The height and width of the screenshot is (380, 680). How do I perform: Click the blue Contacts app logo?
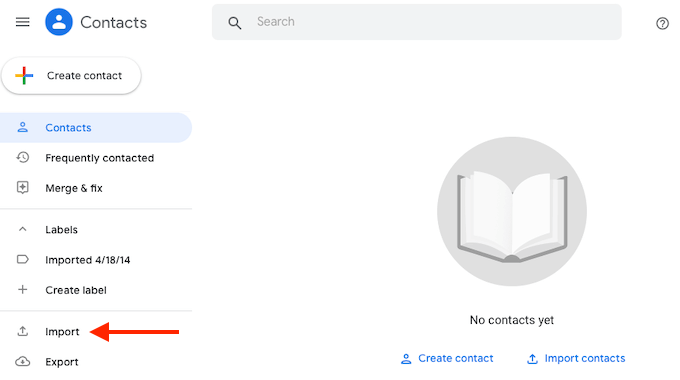pos(59,22)
